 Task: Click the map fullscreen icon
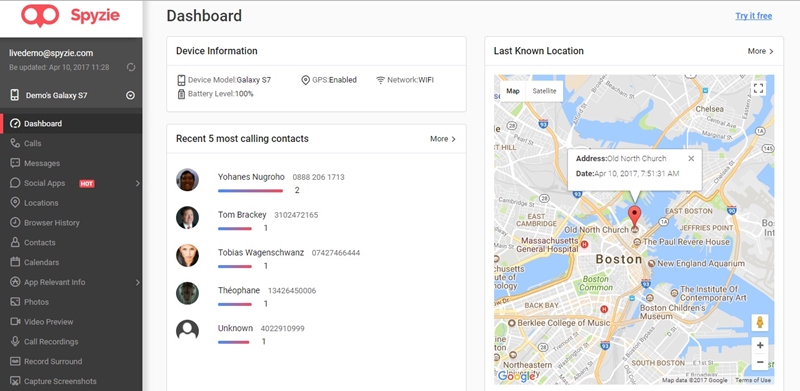(x=758, y=88)
